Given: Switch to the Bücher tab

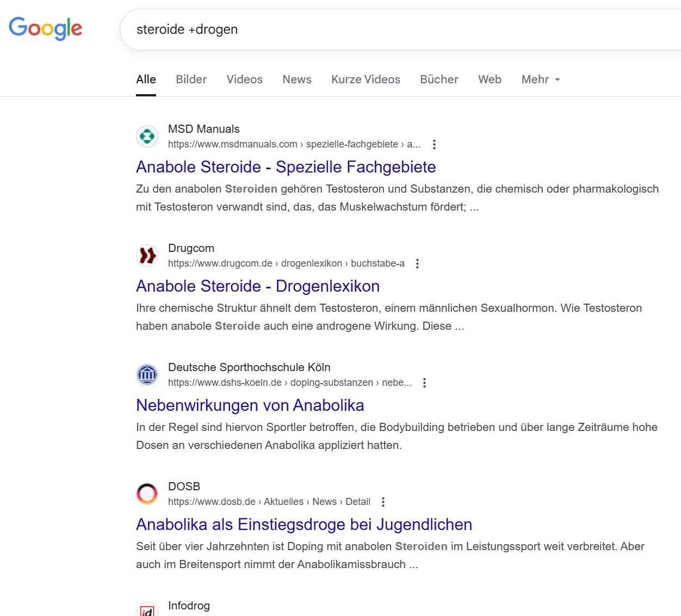Looking at the screenshot, I should tap(439, 79).
